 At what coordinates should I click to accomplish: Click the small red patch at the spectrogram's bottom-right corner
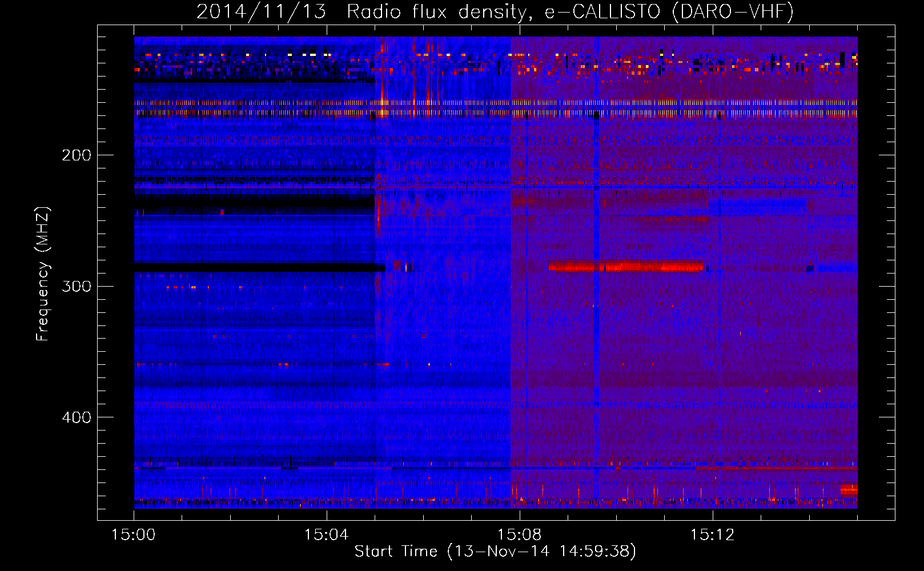[849, 490]
